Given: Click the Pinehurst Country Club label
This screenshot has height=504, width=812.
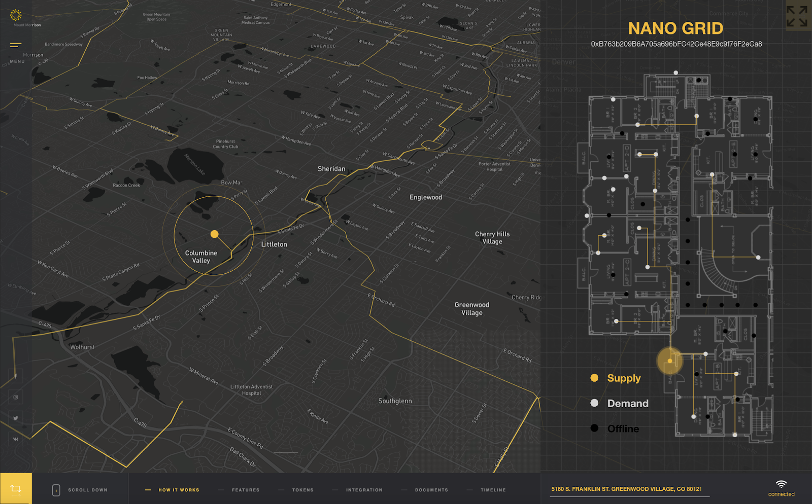Looking at the screenshot, I should click(225, 144).
